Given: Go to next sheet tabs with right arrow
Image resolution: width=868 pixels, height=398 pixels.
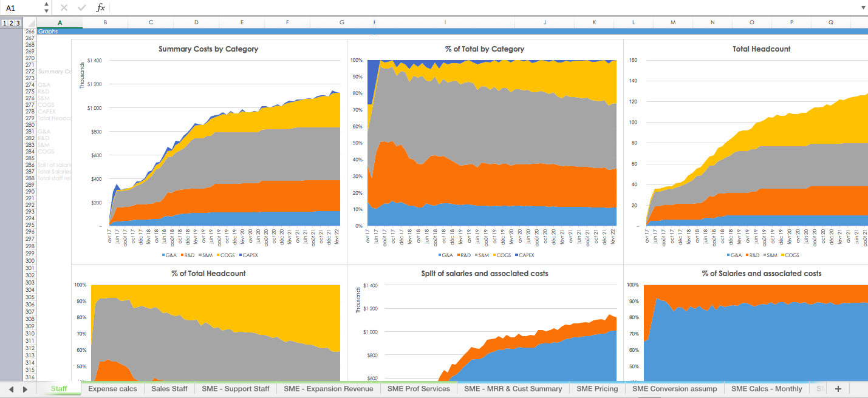Looking at the screenshot, I should click(x=25, y=389).
